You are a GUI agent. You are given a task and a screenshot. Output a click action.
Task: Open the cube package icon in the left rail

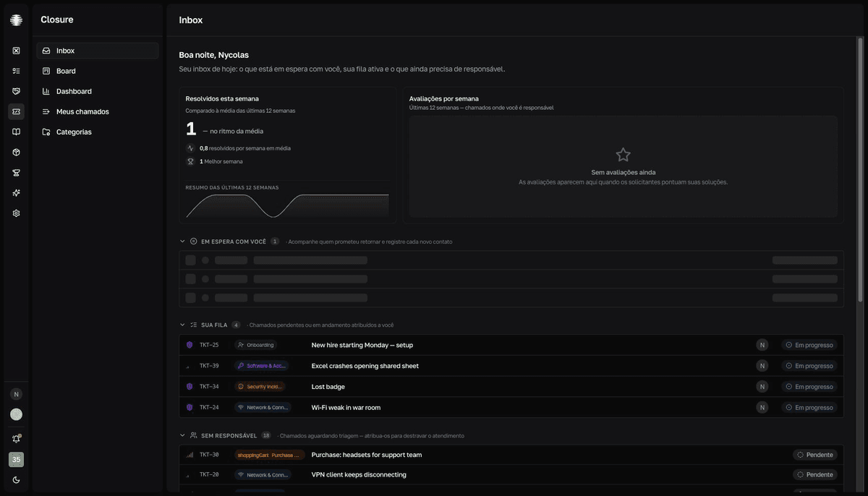(x=16, y=153)
